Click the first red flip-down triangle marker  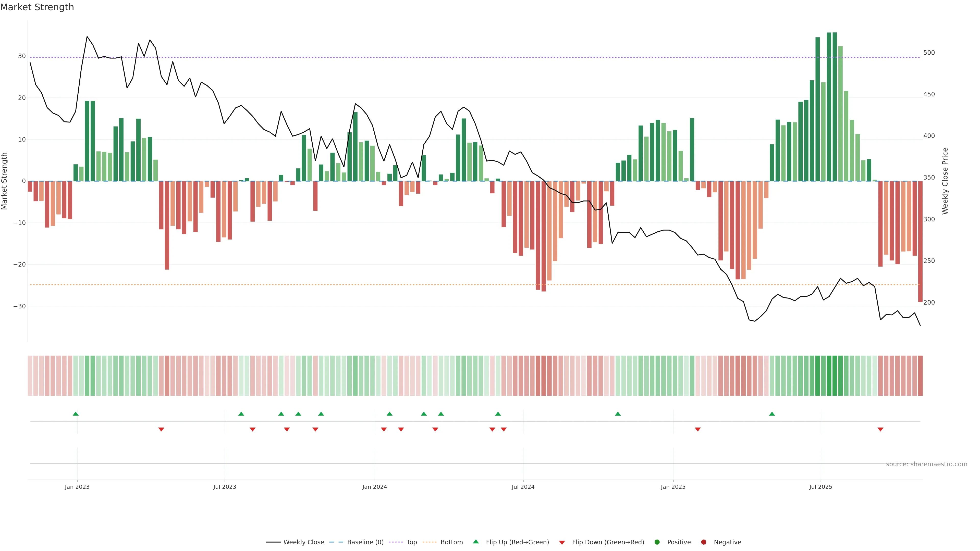(161, 429)
